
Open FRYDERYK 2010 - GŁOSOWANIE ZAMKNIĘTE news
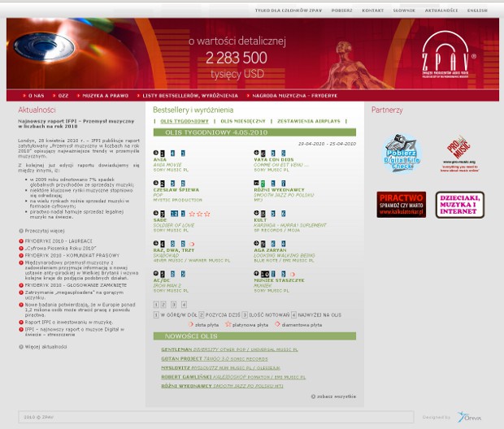pos(76,285)
